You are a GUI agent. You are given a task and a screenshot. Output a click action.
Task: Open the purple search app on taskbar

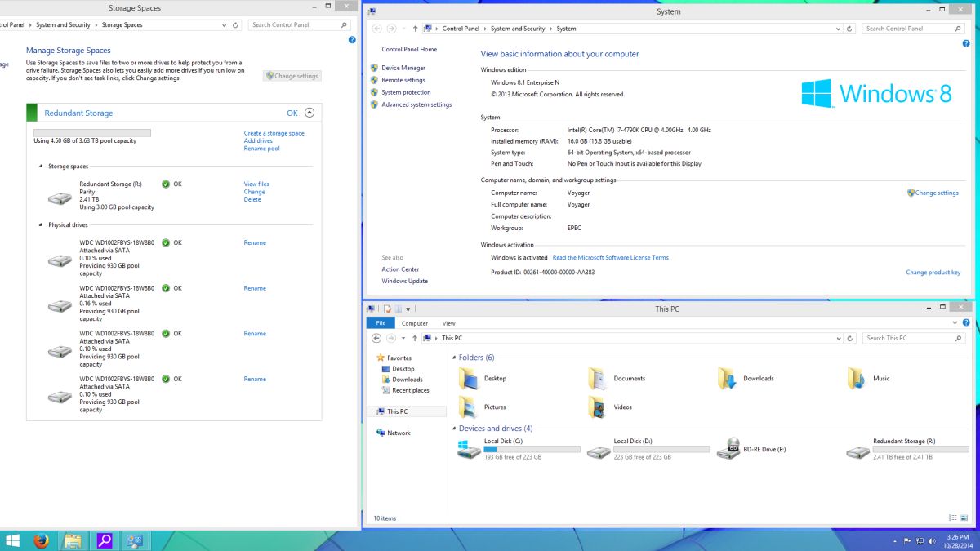(x=104, y=540)
